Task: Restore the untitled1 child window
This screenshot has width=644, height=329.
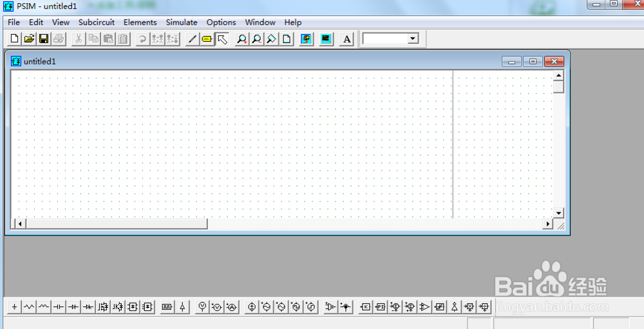Action: [533, 62]
